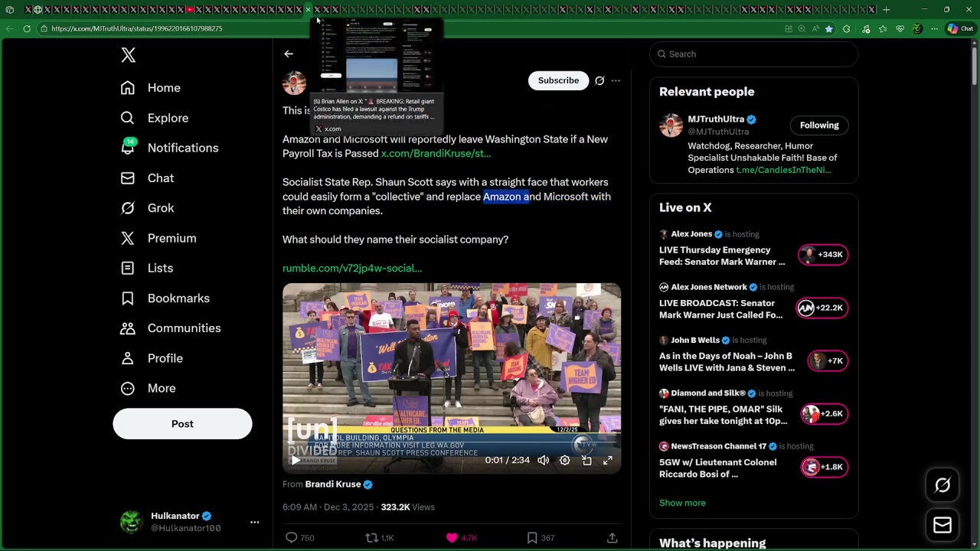
Task: Open the browser extensions puzzle icon
Action: (x=846, y=28)
